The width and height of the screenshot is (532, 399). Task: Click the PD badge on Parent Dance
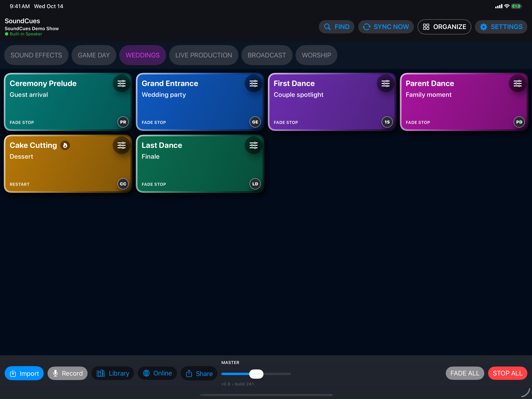pos(519,122)
